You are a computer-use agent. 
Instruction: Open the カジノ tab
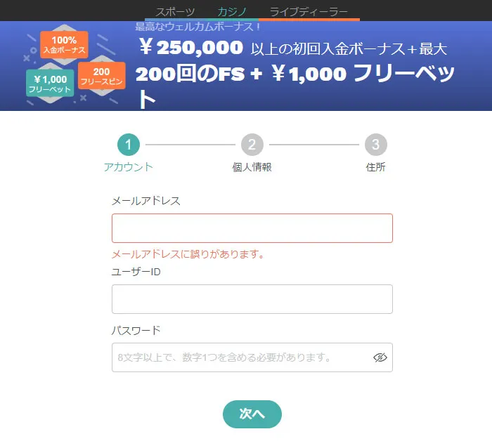tap(232, 11)
